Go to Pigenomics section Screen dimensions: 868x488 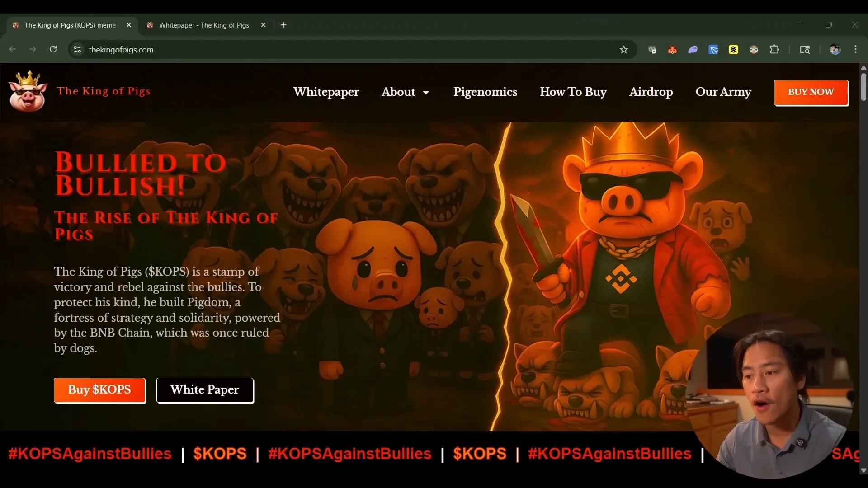pyautogui.click(x=485, y=92)
